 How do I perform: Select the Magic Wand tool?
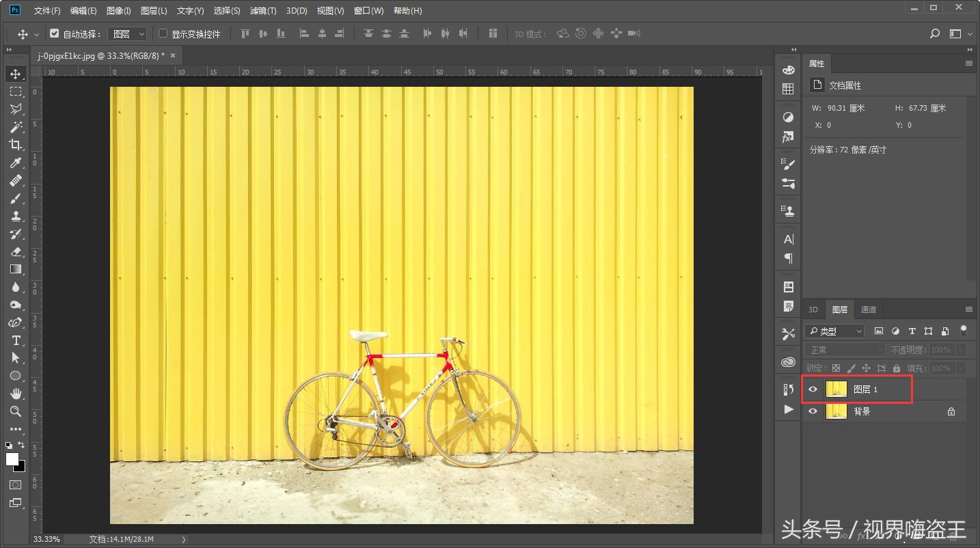click(x=15, y=127)
